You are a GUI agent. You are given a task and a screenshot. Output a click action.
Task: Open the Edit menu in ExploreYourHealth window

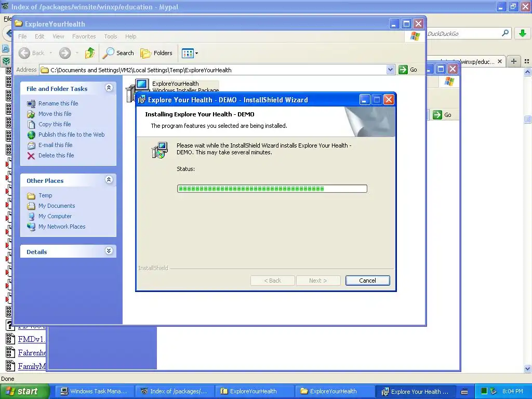(39, 36)
